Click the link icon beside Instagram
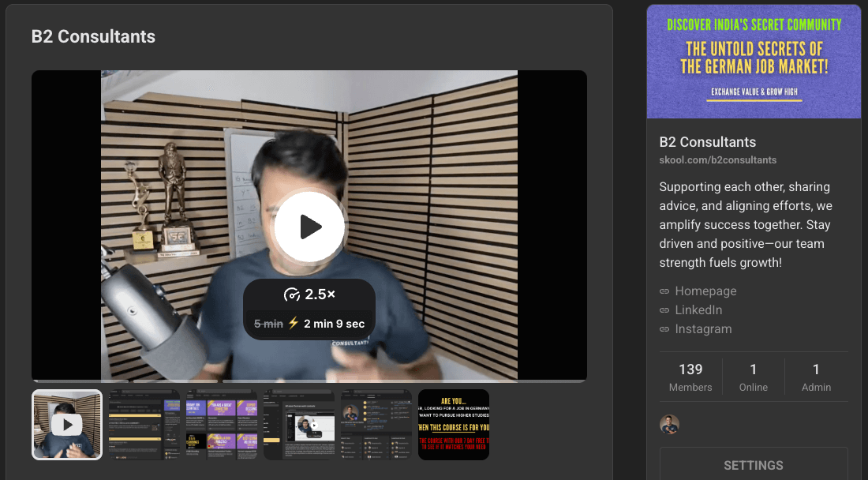This screenshot has width=868, height=480. tap(664, 329)
